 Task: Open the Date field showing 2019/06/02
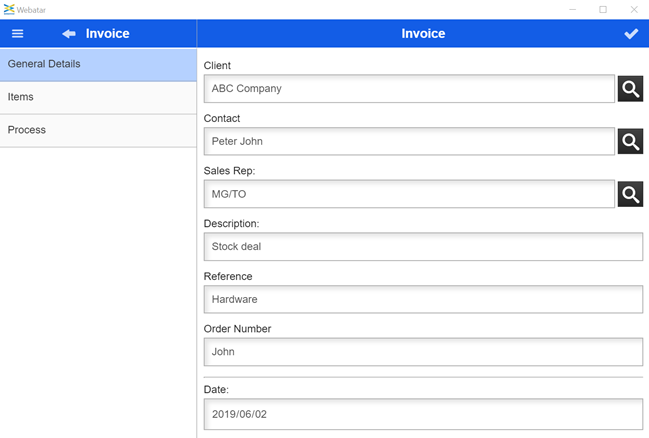point(422,413)
